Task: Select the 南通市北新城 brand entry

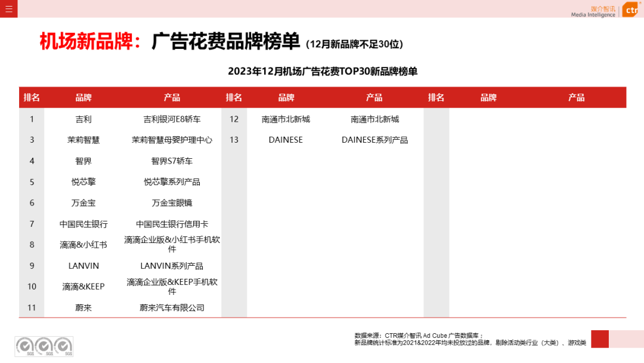Action: [x=285, y=119]
